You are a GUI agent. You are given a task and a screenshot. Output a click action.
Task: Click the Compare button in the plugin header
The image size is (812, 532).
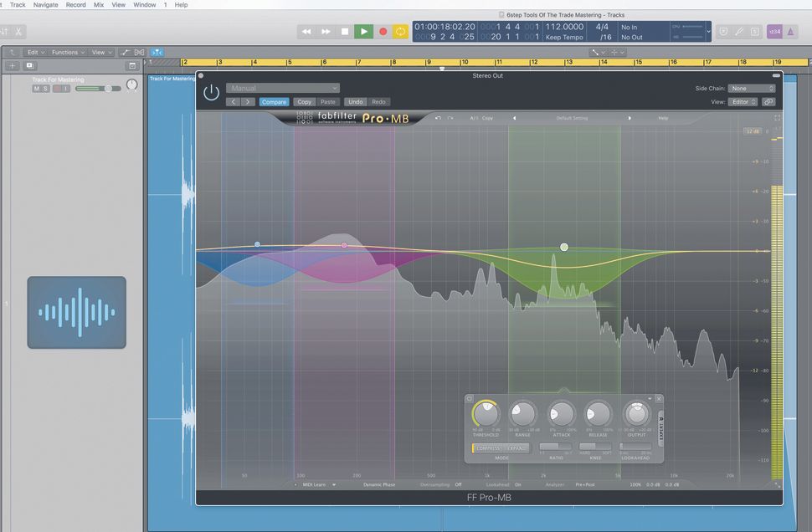(x=274, y=101)
